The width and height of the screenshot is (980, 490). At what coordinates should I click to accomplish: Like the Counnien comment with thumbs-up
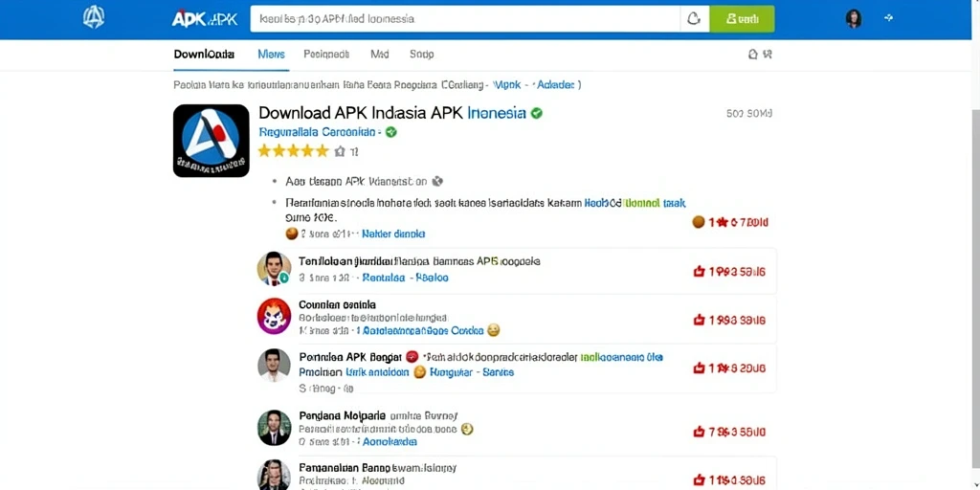click(x=699, y=320)
